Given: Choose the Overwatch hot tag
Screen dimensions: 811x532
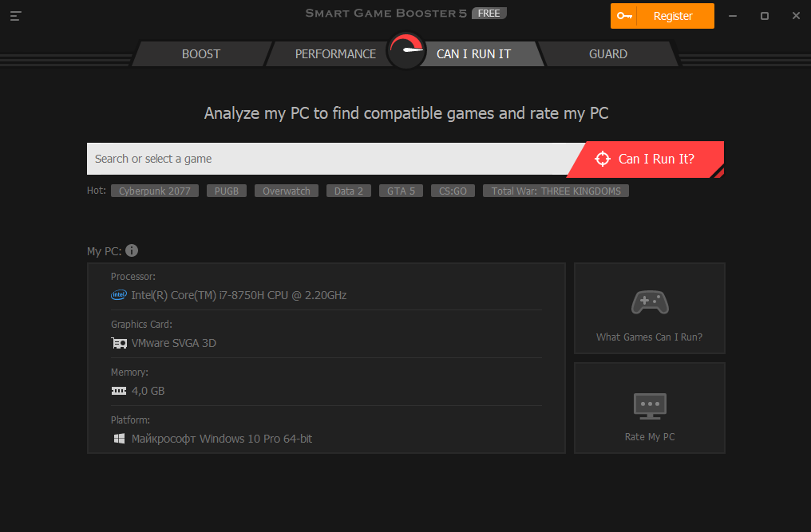Looking at the screenshot, I should (x=287, y=191).
